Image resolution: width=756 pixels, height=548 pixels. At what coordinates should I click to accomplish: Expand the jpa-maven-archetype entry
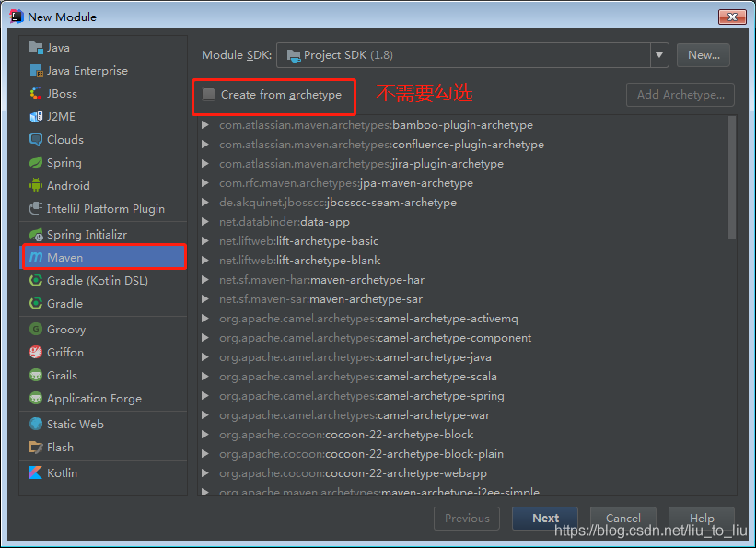point(205,183)
